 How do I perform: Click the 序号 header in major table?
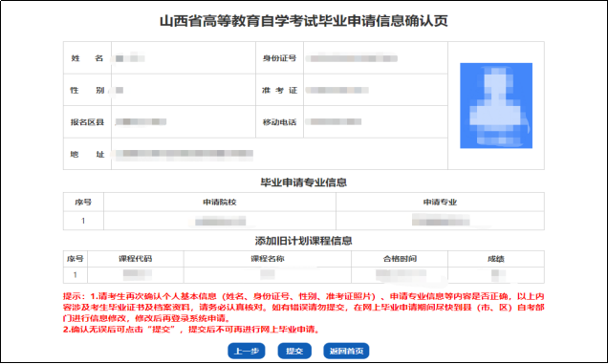coord(83,202)
